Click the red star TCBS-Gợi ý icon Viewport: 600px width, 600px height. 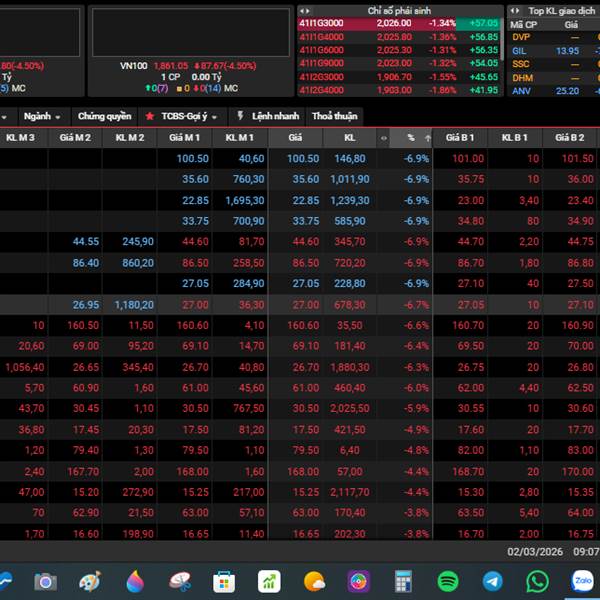150,116
